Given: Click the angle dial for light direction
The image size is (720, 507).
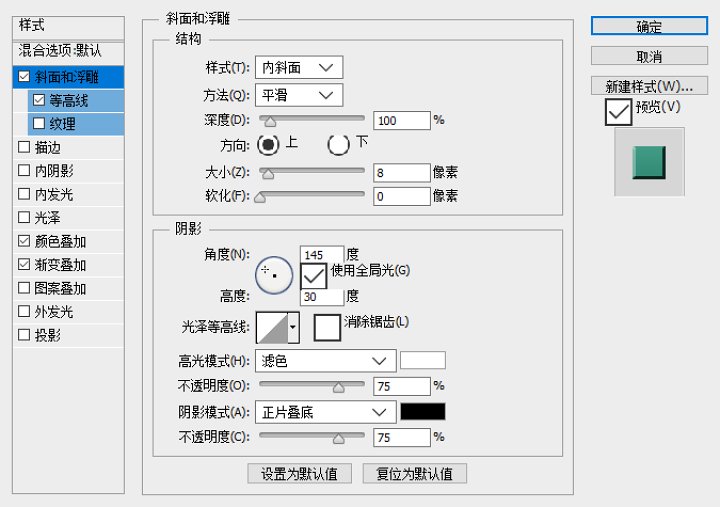Looking at the screenshot, I should (273, 272).
